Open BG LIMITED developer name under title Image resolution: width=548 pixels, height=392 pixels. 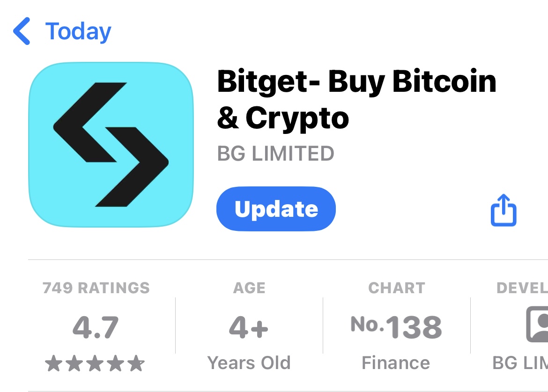276,153
